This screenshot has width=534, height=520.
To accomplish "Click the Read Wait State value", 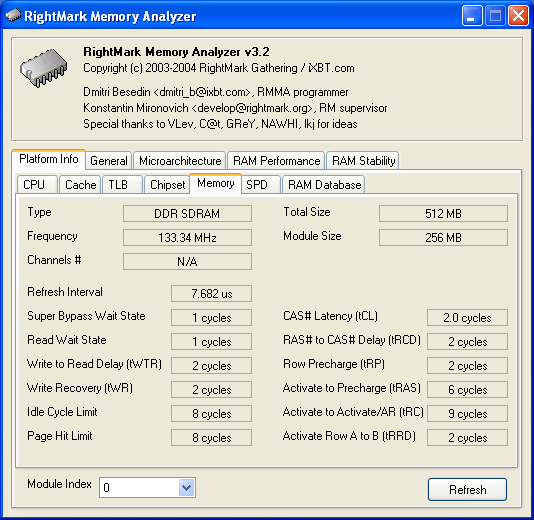I will click(211, 342).
